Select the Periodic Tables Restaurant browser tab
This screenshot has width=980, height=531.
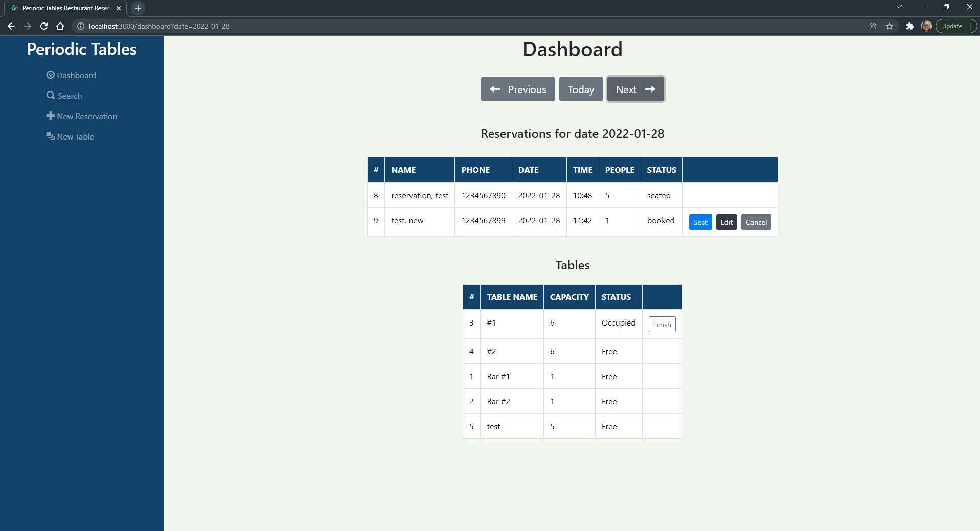(x=65, y=8)
